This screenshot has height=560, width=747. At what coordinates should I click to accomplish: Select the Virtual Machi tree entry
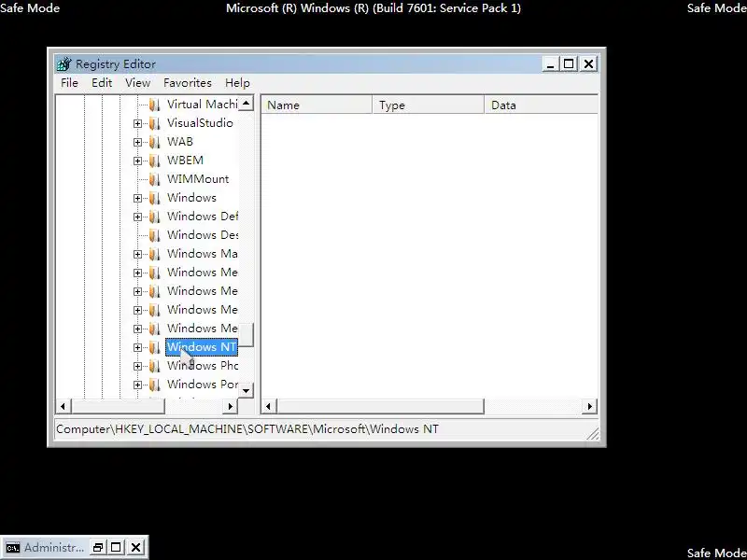202,105
